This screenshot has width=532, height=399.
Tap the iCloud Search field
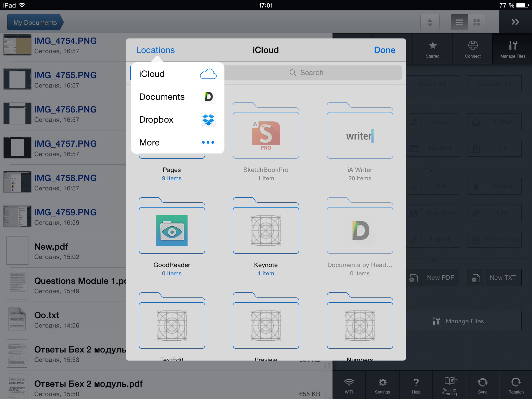click(312, 73)
